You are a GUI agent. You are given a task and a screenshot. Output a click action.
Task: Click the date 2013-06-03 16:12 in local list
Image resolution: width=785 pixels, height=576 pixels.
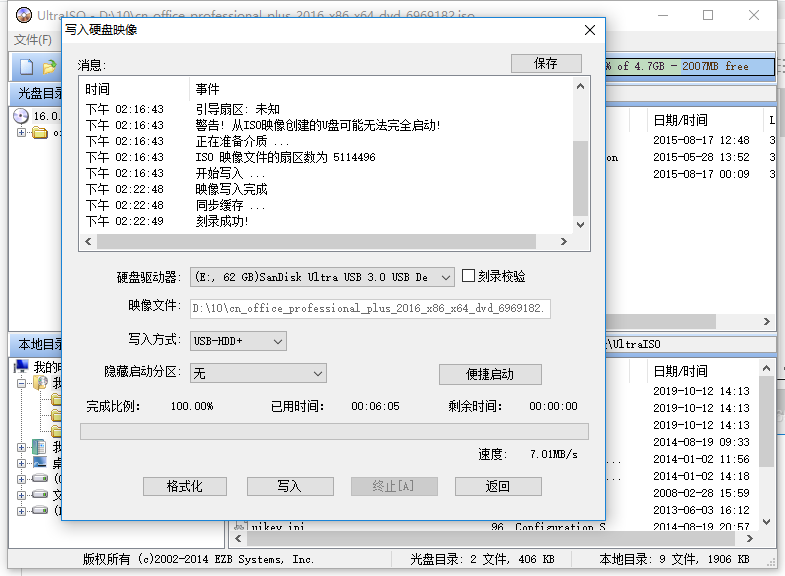coord(701,510)
